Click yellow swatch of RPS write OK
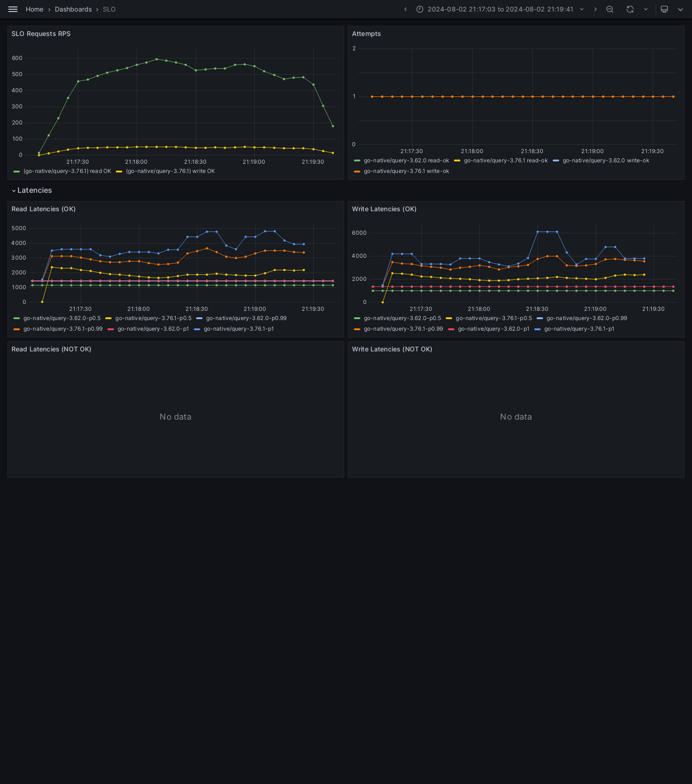The image size is (692, 784). (x=119, y=171)
